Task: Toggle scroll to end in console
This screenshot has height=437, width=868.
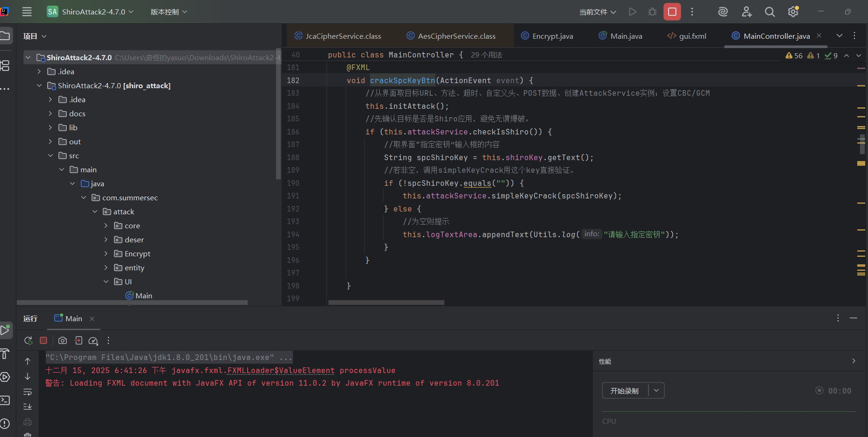Action: (x=28, y=407)
